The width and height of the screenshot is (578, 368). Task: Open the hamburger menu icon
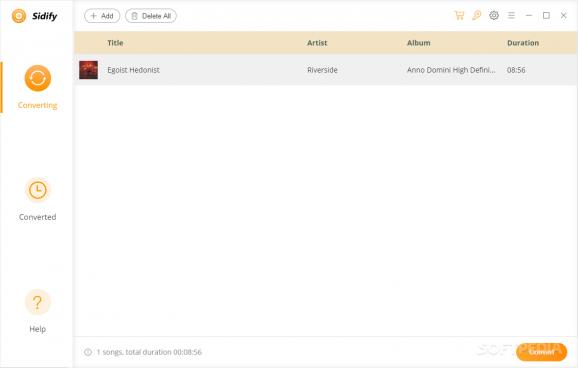tap(511, 15)
